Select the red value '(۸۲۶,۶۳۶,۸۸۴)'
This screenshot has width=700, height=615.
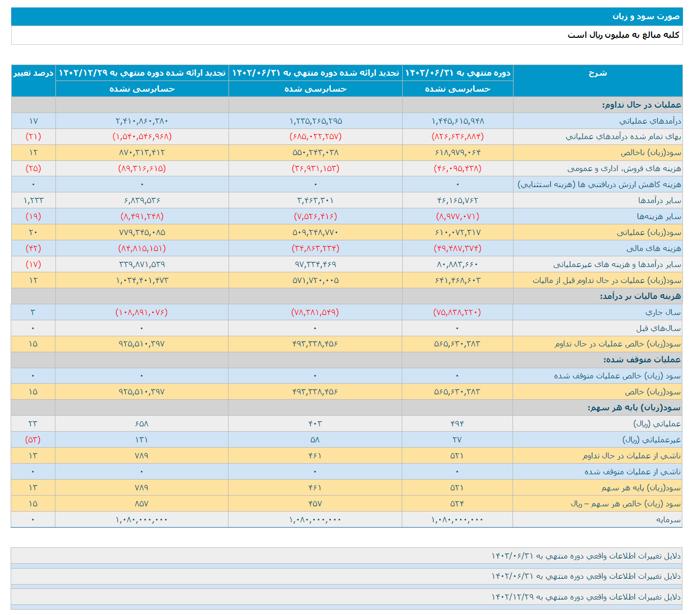click(458, 137)
